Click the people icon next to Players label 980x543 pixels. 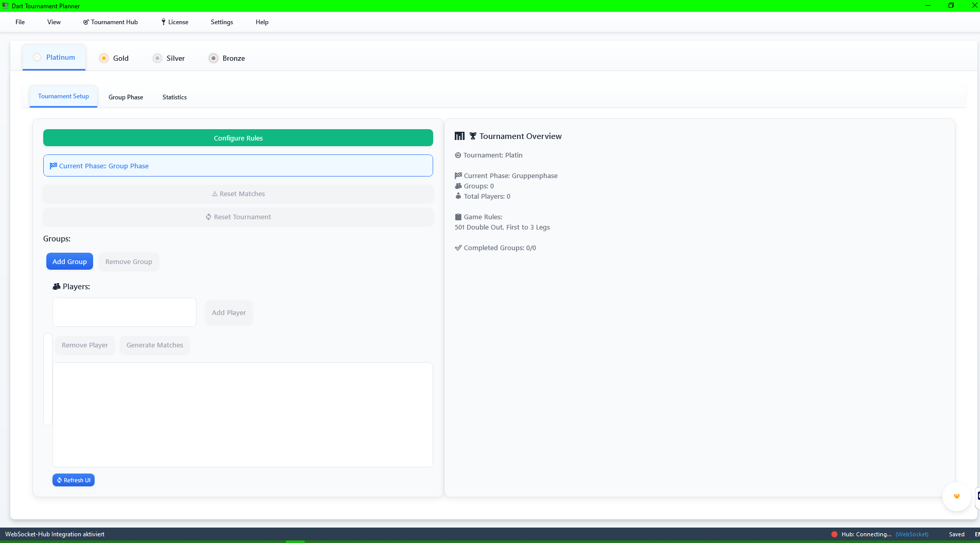pos(57,286)
